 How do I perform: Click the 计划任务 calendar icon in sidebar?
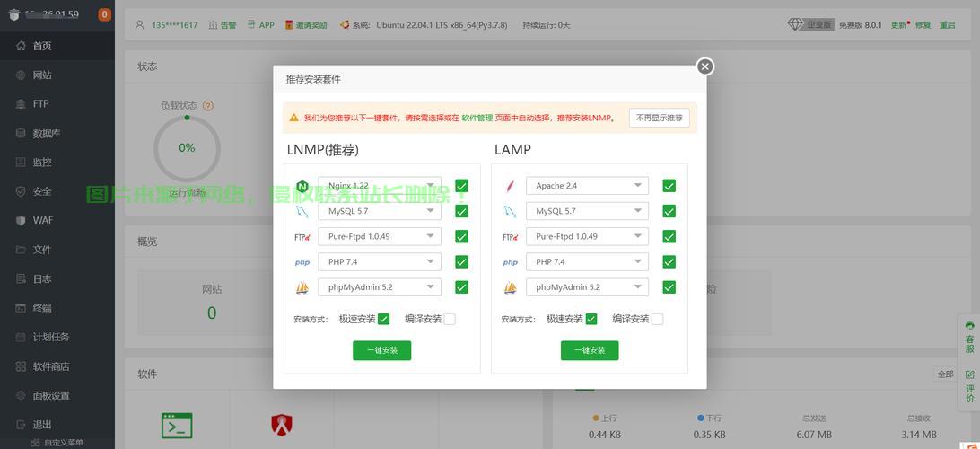[x=21, y=337]
